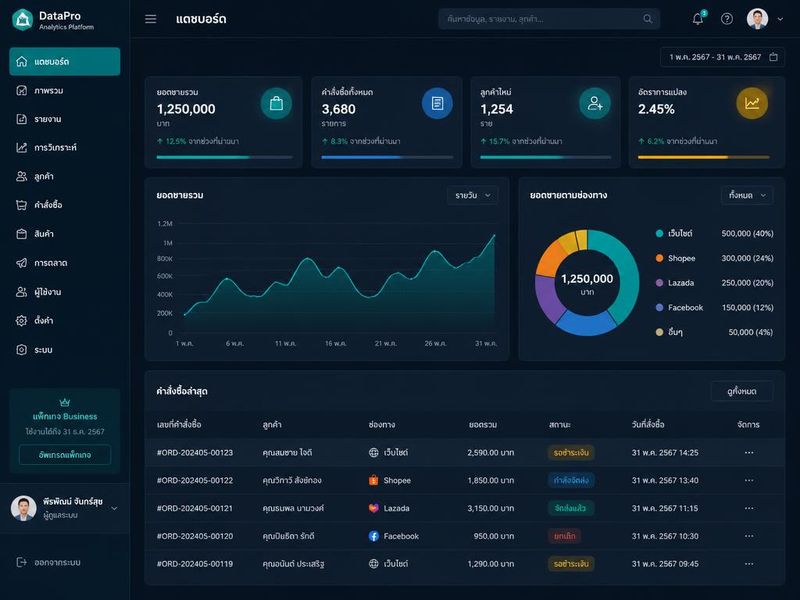The height and width of the screenshot is (600, 800).
Task: Click the อื่นๆ legend entry
Action: [x=714, y=332]
